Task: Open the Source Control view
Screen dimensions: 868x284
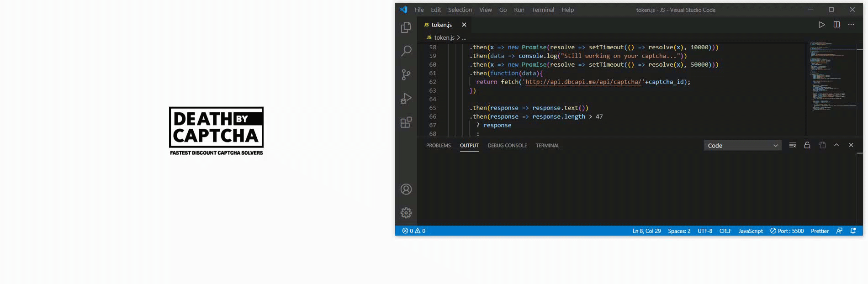Action: click(406, 75)
